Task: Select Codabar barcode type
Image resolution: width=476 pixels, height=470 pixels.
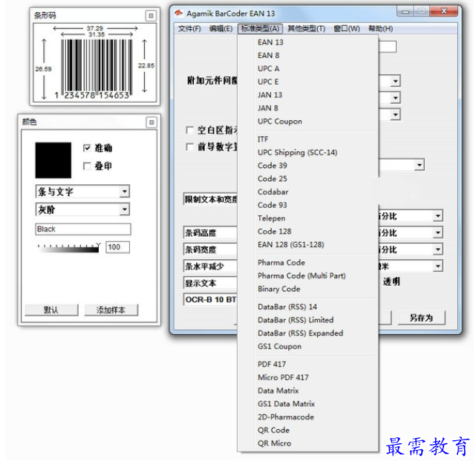Action: click(308, 192)
